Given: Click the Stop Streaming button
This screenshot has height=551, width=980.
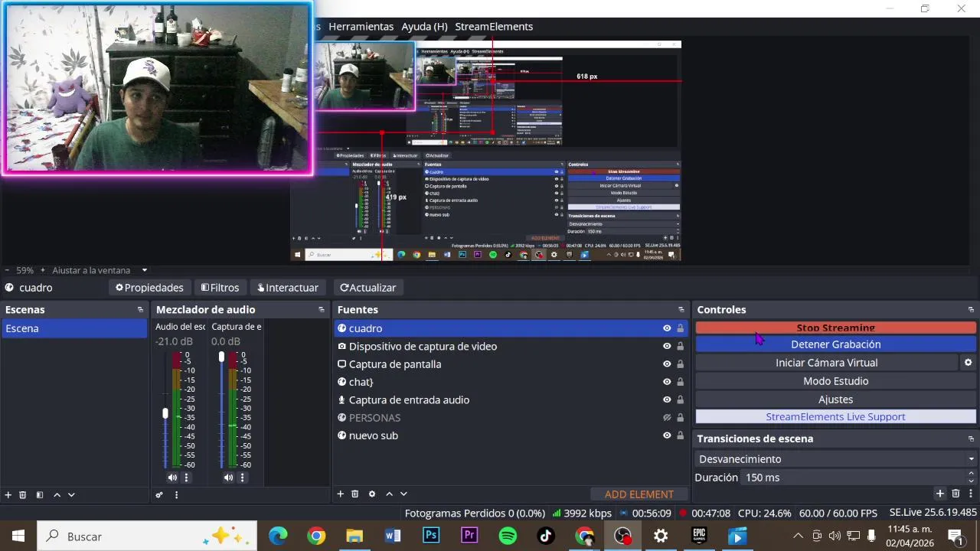Looking at the screenshot, I should (836, 328).
